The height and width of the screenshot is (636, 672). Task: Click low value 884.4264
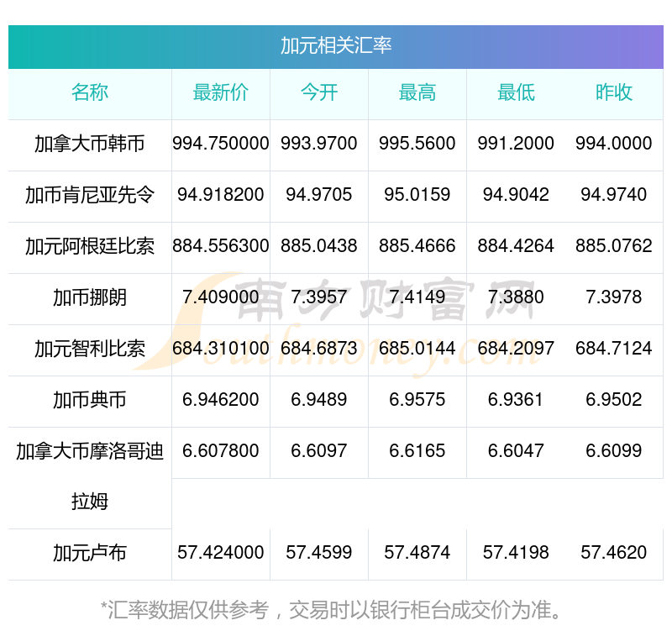coord(516,246)
